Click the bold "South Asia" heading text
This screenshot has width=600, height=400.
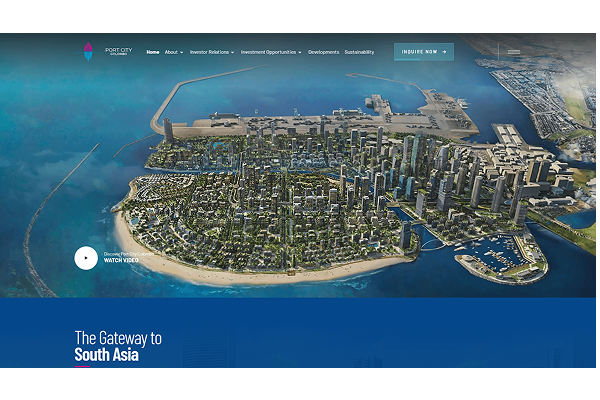[107, 355]
